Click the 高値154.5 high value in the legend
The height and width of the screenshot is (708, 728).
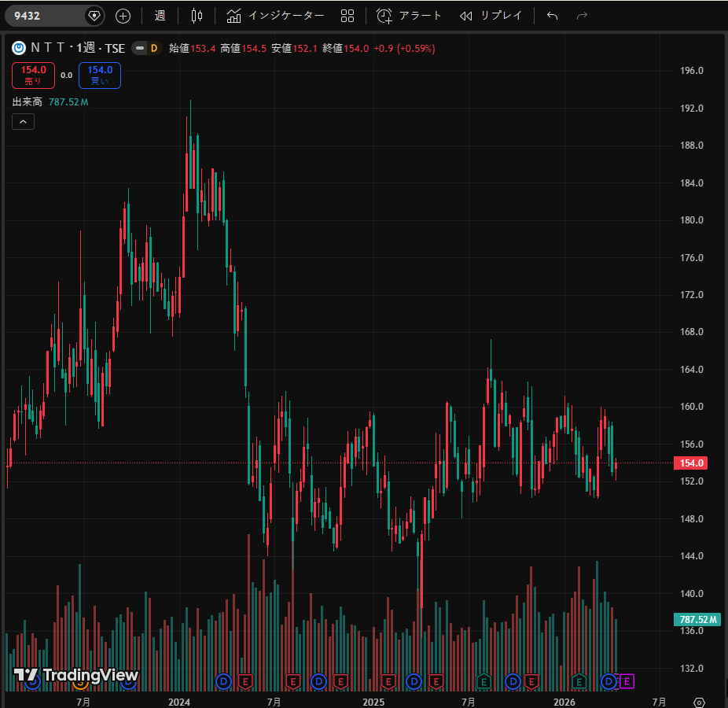tap(243, 48)
